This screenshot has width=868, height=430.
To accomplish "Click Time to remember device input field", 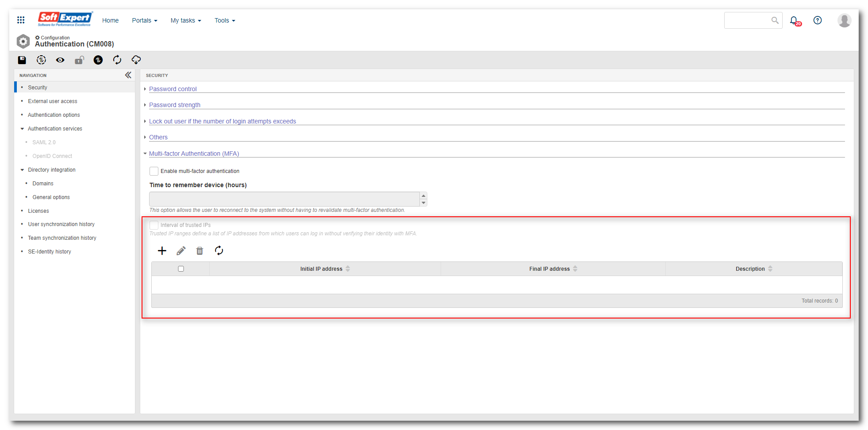I will click(x=284, y=199).
